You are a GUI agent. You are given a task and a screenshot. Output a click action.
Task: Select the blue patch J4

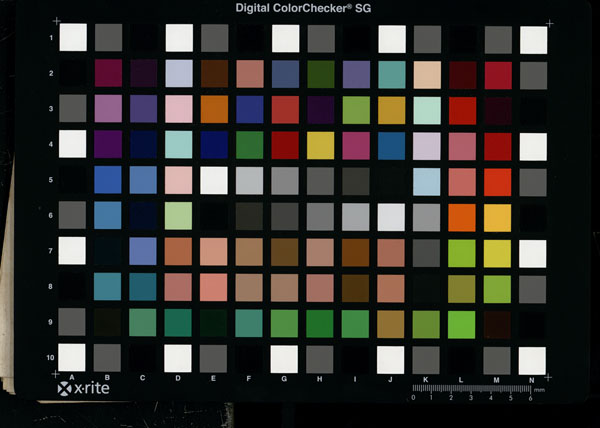[391, 146]
